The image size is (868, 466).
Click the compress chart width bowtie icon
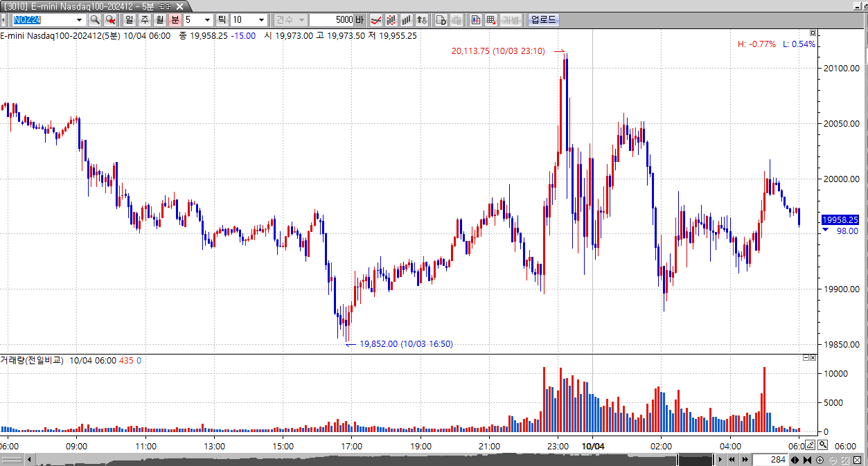coord(808,460)
